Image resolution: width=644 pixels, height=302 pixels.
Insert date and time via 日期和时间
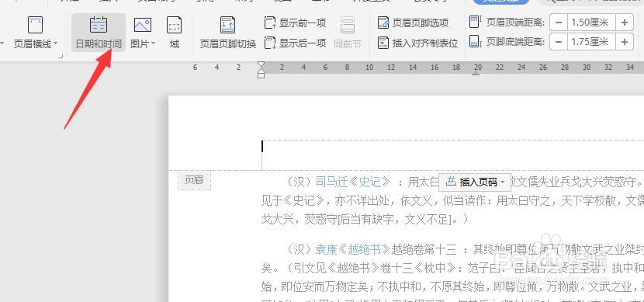(99, 33)
